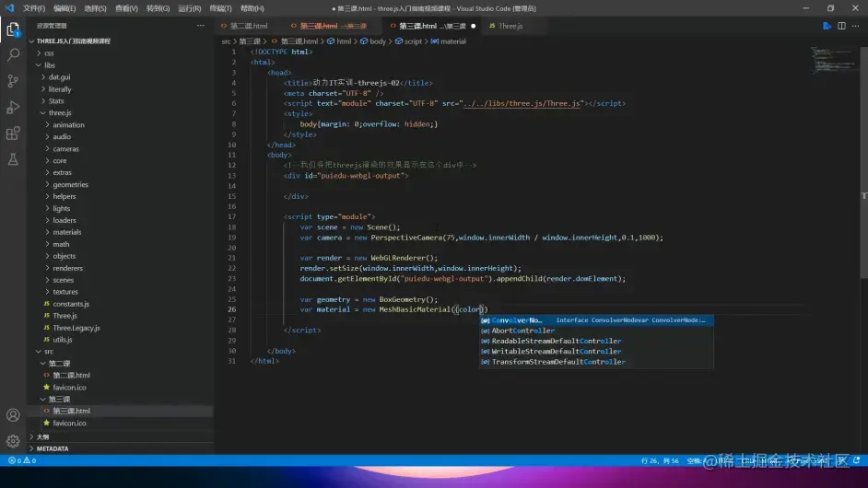Expand the geometries folder
This screenshot has width=868, height=488.
(x=70, y=185)
